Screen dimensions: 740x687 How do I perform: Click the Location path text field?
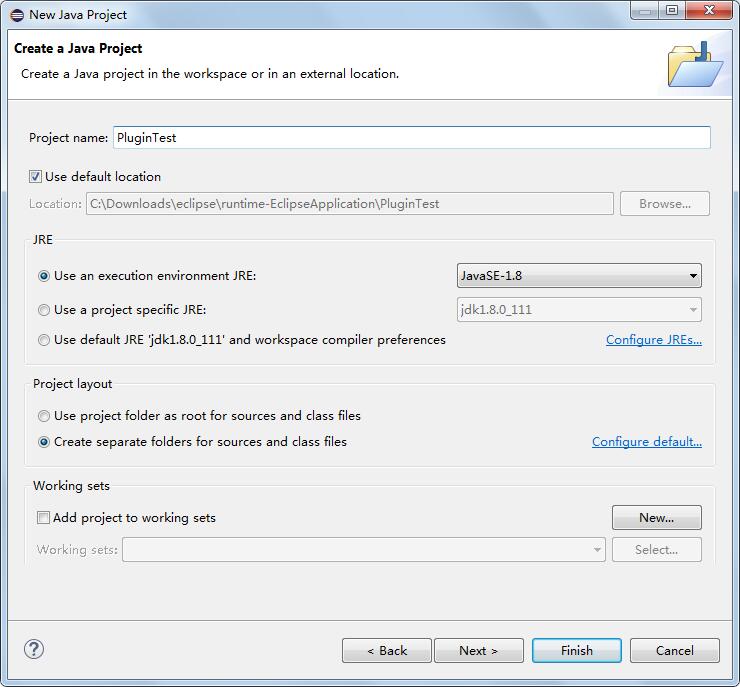pyautogui.click(x=350, y=203)
